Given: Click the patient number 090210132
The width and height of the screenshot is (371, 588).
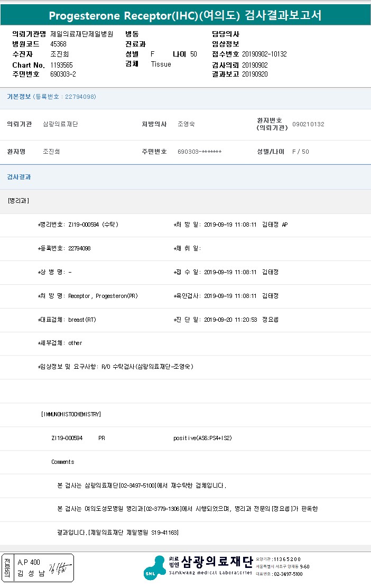Looking at the screenshot, I should pos(308,124).
